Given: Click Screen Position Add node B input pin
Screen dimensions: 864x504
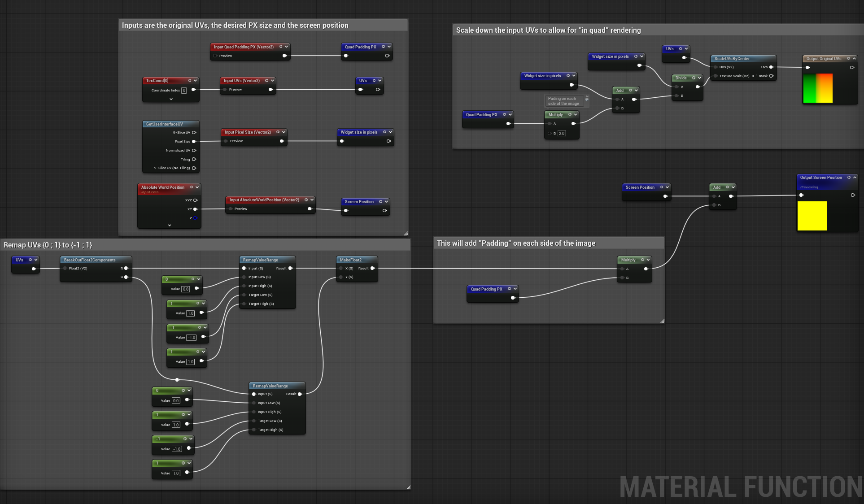Looking at the screenshot, I should (x=714, y=205).
